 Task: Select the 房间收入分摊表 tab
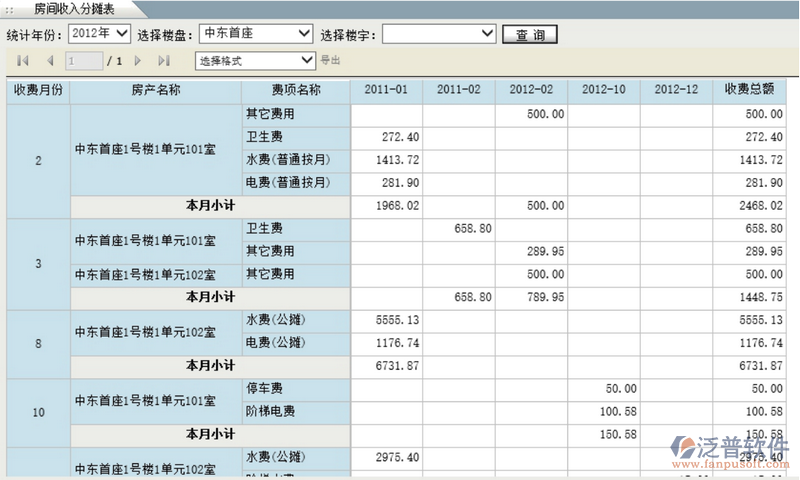(x=74, y=9)
